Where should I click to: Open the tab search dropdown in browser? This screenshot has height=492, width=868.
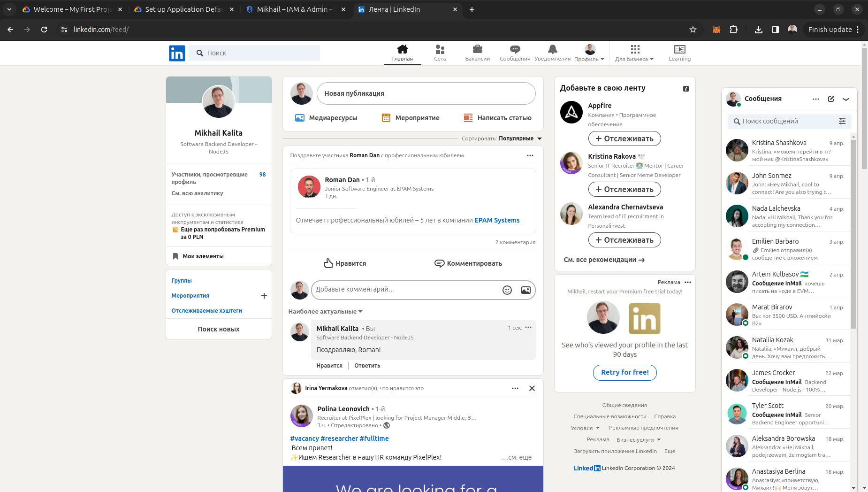point(9,9)
